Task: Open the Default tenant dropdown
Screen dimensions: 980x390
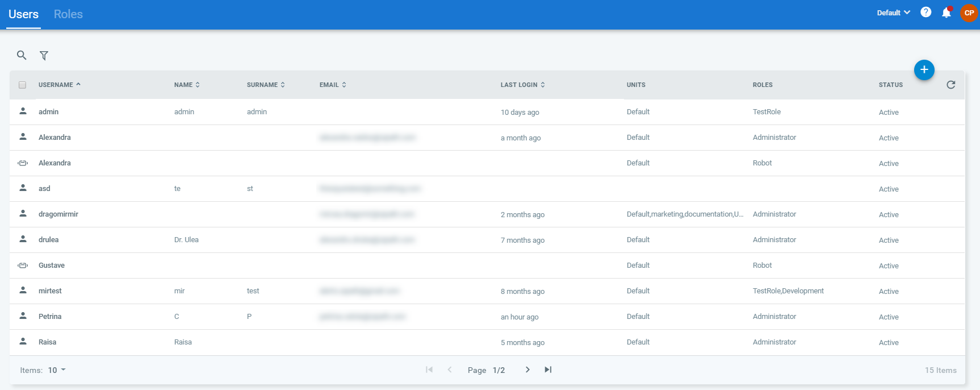Action: click(x=893, y=13)
